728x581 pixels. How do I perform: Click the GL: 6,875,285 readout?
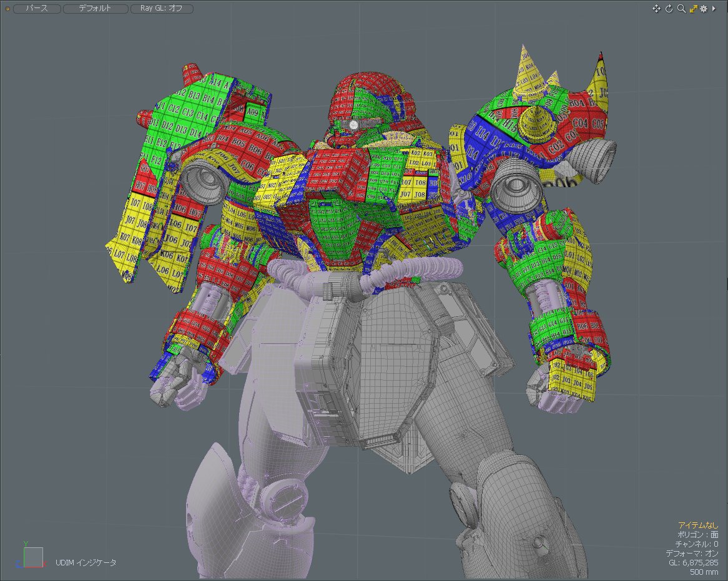[x=693, y=562]
